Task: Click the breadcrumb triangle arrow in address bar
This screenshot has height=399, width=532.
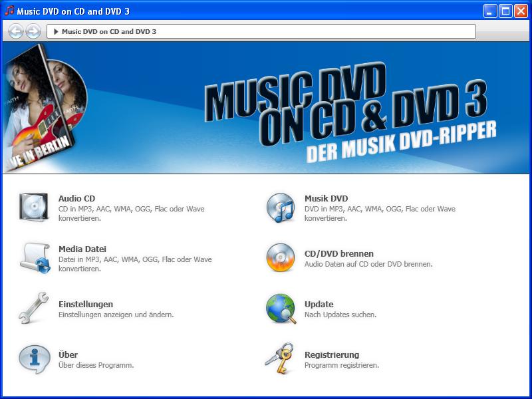Action: coord(57,31)
